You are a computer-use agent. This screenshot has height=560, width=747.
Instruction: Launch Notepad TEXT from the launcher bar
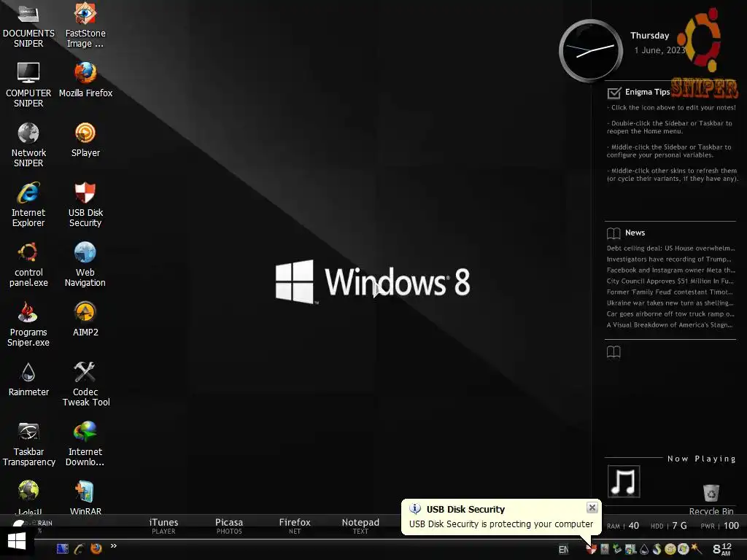(x=360, y=526)
